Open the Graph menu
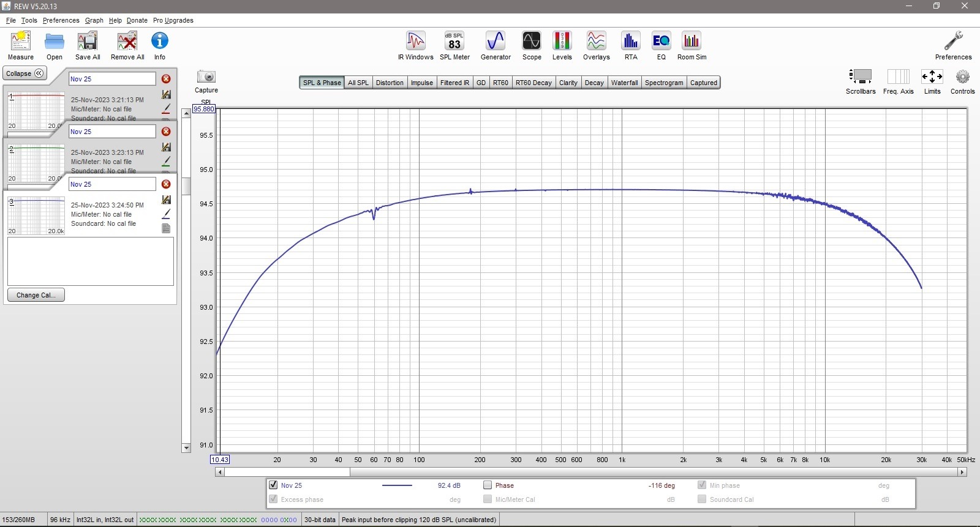This screenshot has height=527, width=980. point(94,20)
